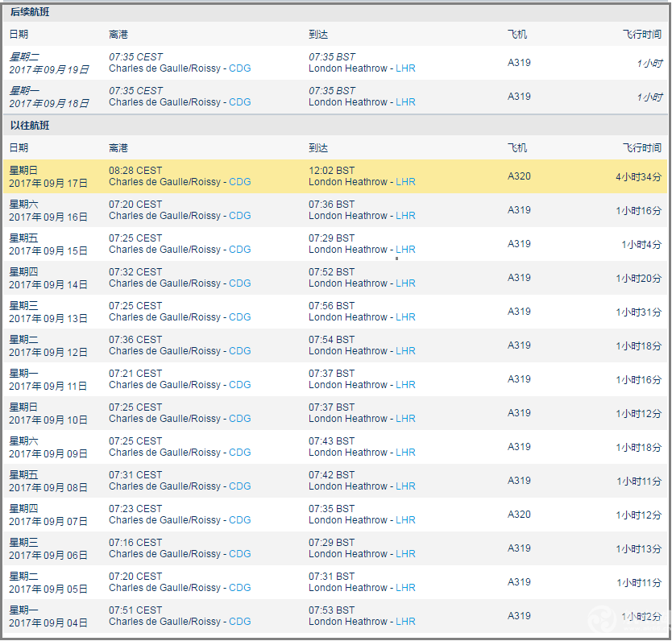Open CDG link in 15 Sept row
The height and width of the screenshot is (641, 672).
coord(239,250)
